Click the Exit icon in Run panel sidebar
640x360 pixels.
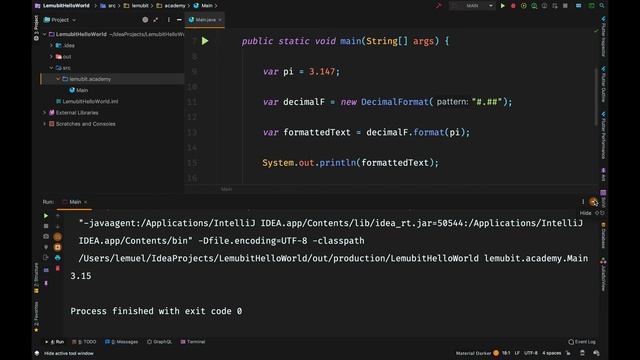pos(46,258)
